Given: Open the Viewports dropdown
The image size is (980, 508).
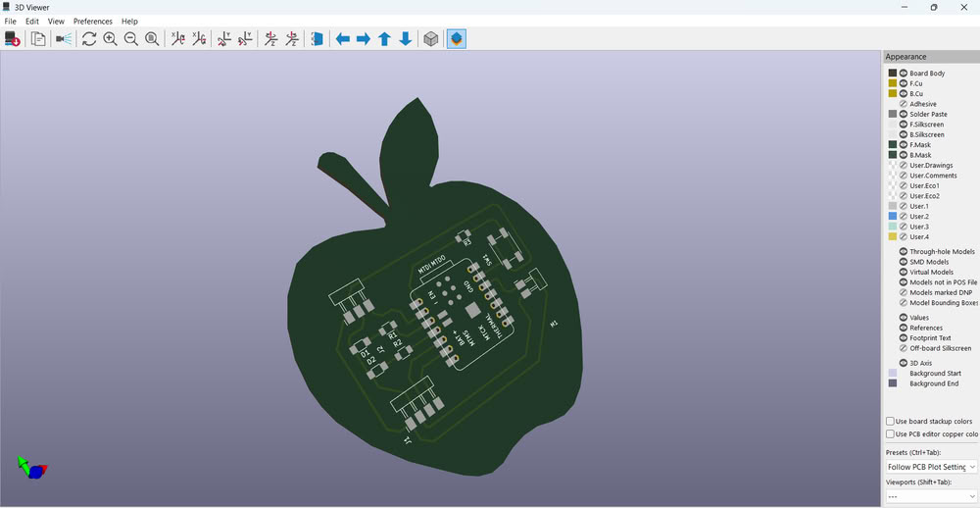Looking at the screenshot, I should [x=931, y=497].
